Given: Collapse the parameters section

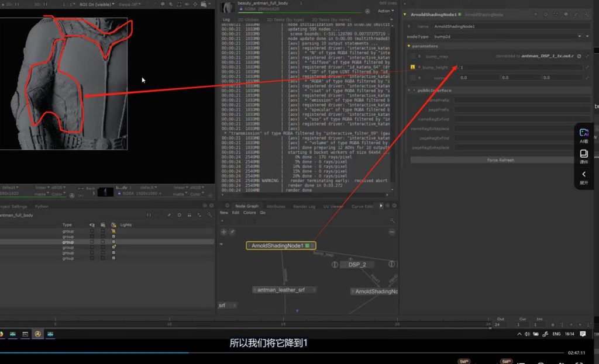Looking at the screenshot, I should (x=409, y=46).
